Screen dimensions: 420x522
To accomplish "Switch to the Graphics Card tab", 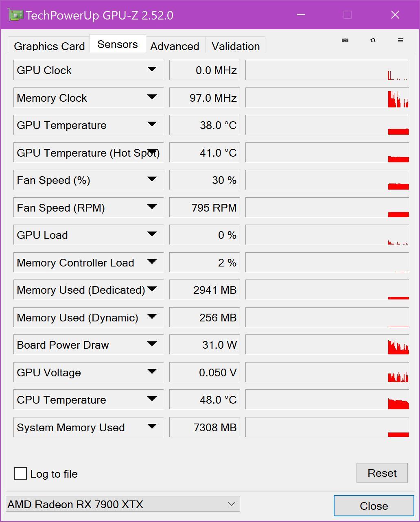I will [x=49, y=46].
